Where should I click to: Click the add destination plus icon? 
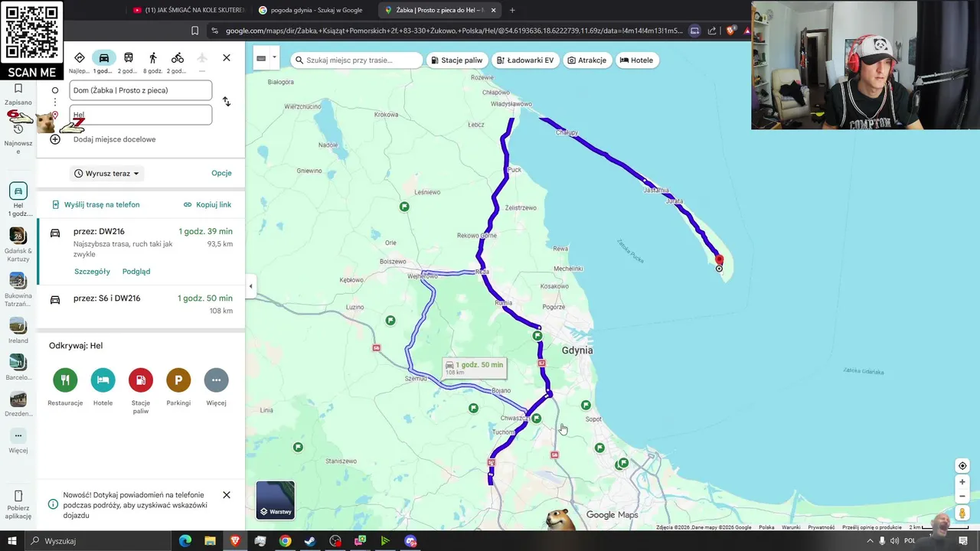click(x=55, y=139)
